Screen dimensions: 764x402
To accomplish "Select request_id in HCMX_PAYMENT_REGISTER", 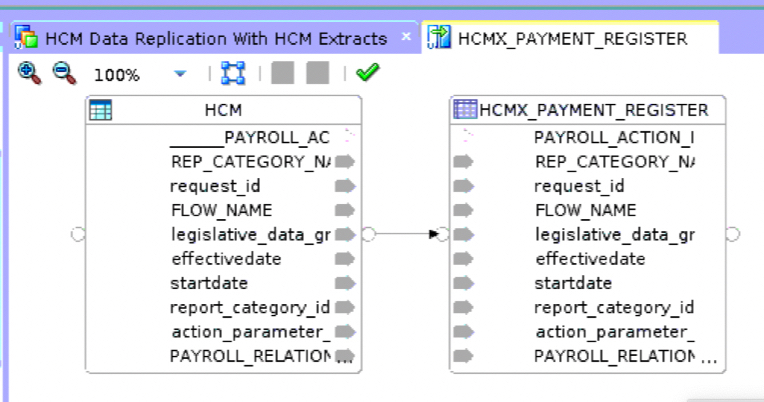I will click(579, 186).
